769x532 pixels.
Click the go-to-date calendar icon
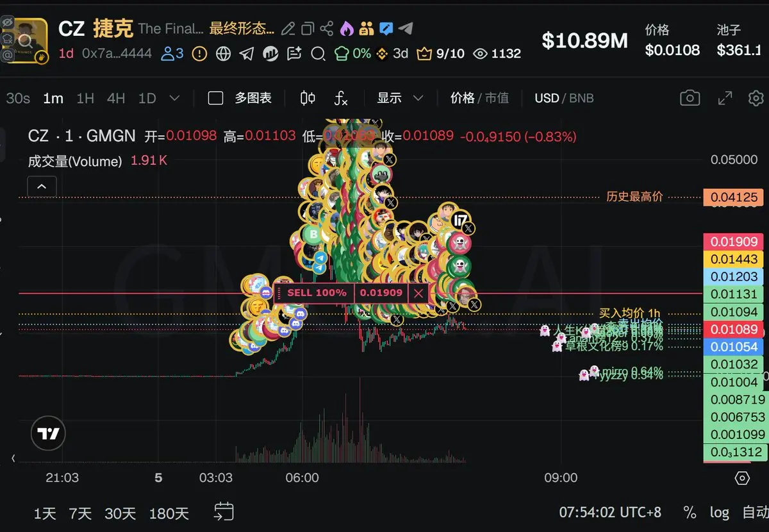224,511
